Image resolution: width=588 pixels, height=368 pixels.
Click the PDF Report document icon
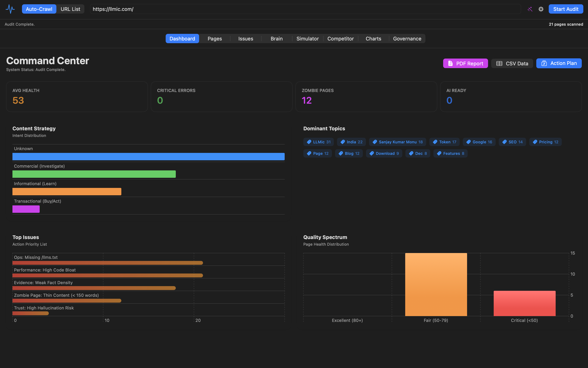(450, 64)
